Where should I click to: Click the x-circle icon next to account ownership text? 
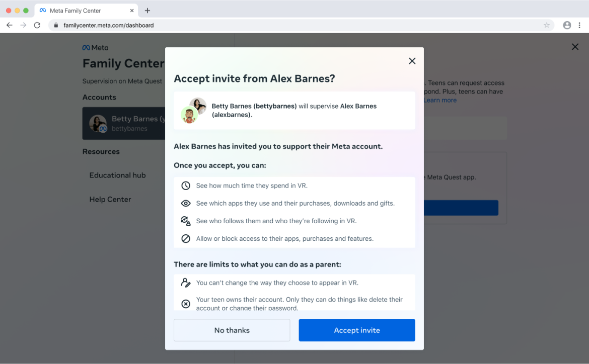[x=186, y=304]
